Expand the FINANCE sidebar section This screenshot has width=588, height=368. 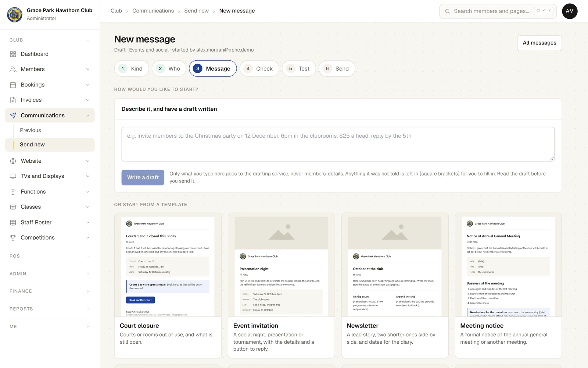click(50, 291)
